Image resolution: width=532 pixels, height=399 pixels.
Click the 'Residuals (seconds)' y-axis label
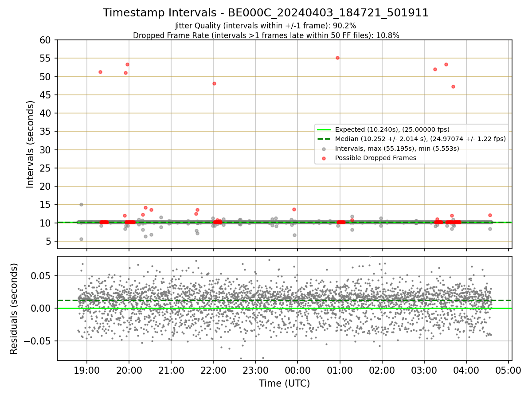14,309
